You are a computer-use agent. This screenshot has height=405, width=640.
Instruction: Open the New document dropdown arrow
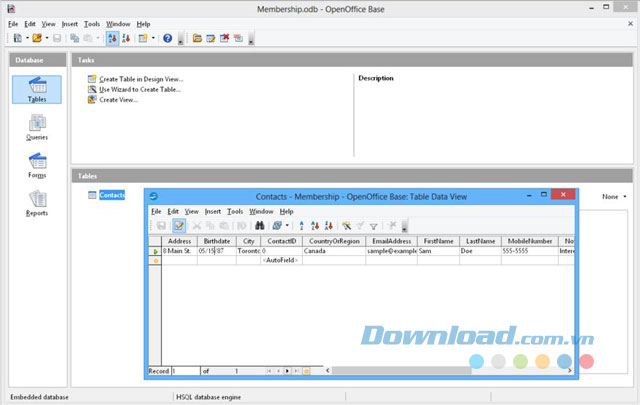tap(27, 39)
